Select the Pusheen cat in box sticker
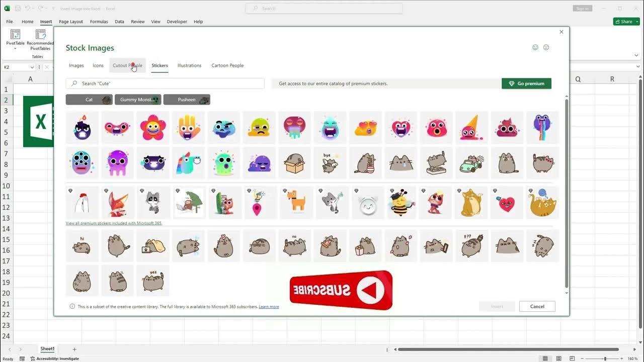 click(294, 163)
